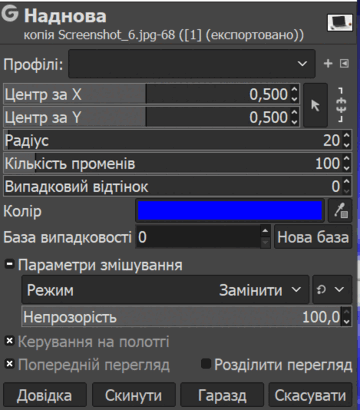Decrease Центр за Y value with down arrow

click(294, 122)
